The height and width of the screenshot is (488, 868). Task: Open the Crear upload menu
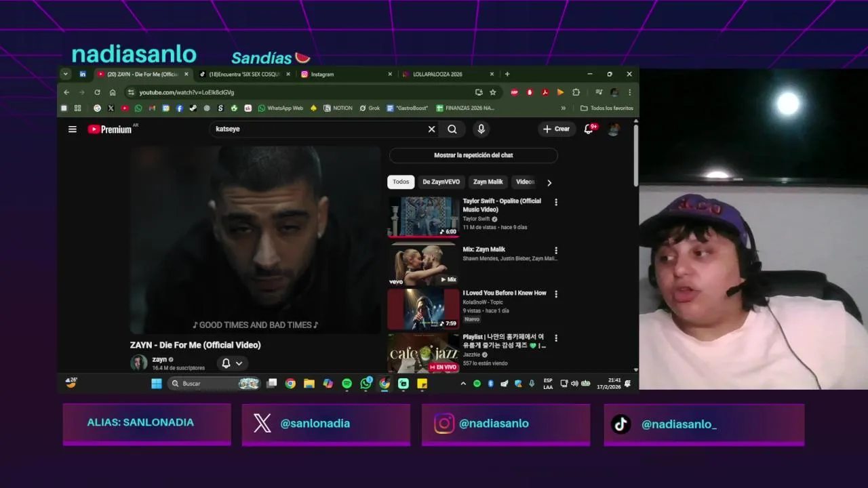click(556, 129)
